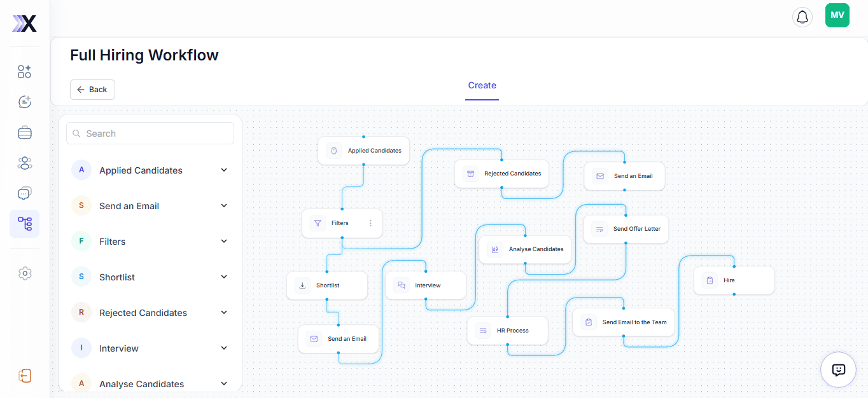Click the Search input field
Screen dimensions: 868x398
point(150,134)
